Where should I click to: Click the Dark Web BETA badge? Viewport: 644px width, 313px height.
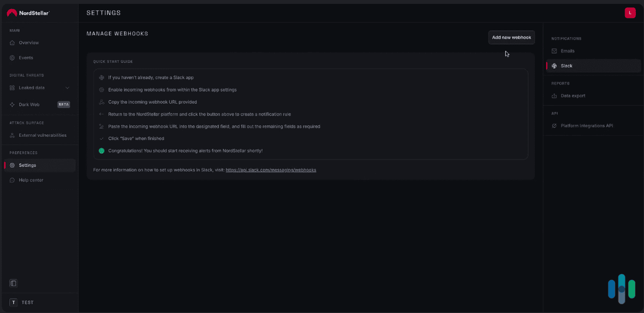click(x=64, y=104)
